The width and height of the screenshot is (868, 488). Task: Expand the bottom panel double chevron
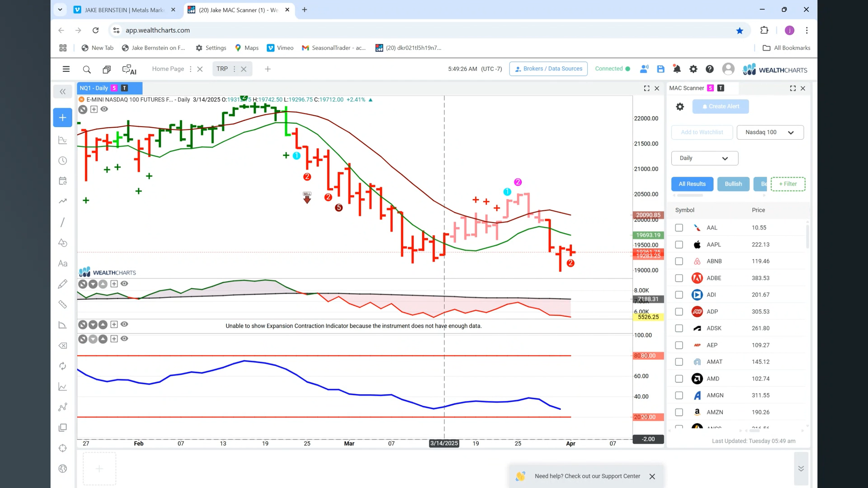pos(801,469)
